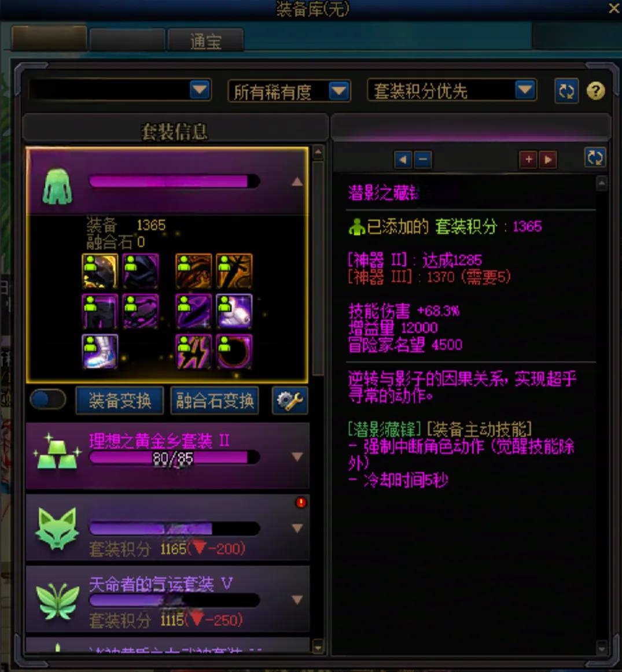Click the yellow question mark help icon
The height and width of the screenshot is (672, 622).
pyautogui.click(x=595, y=91)
